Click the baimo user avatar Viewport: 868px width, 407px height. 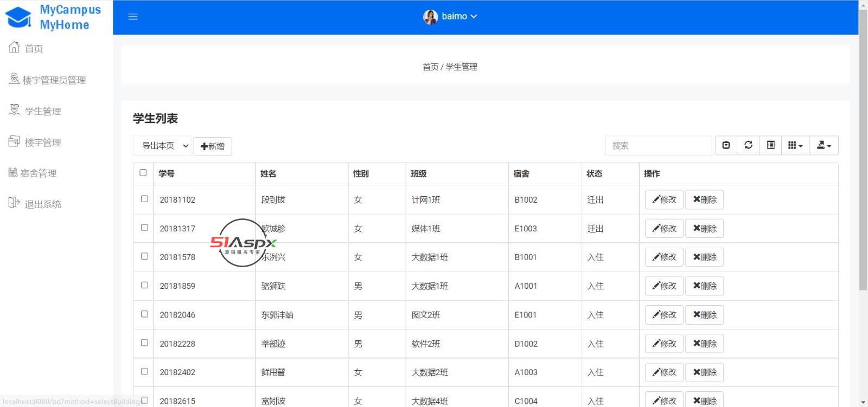430,17
